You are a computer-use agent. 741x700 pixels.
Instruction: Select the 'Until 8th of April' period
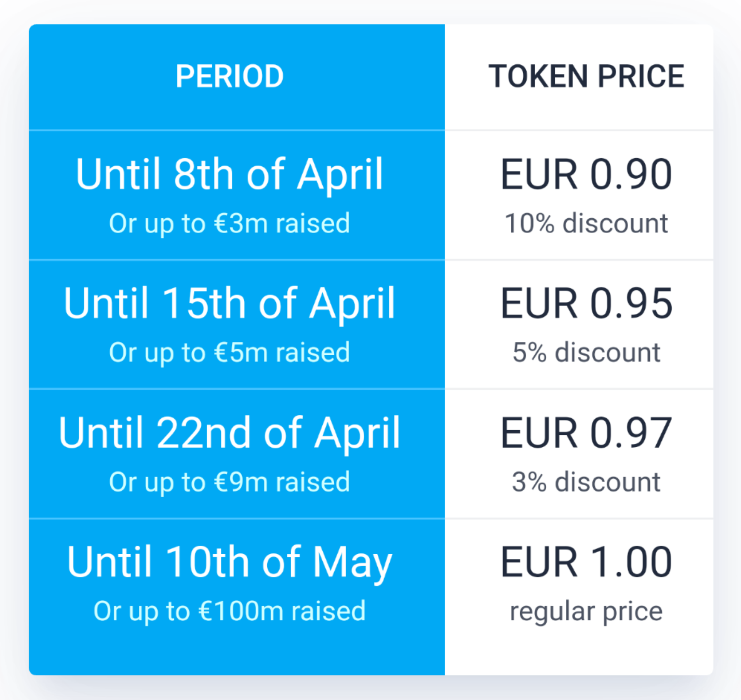[x=229, y=174]
